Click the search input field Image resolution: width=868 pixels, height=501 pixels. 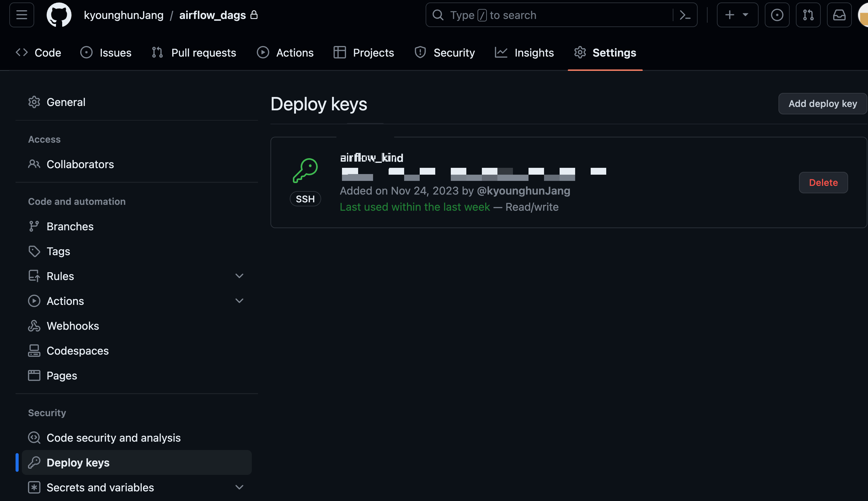(x=551, y=15)
